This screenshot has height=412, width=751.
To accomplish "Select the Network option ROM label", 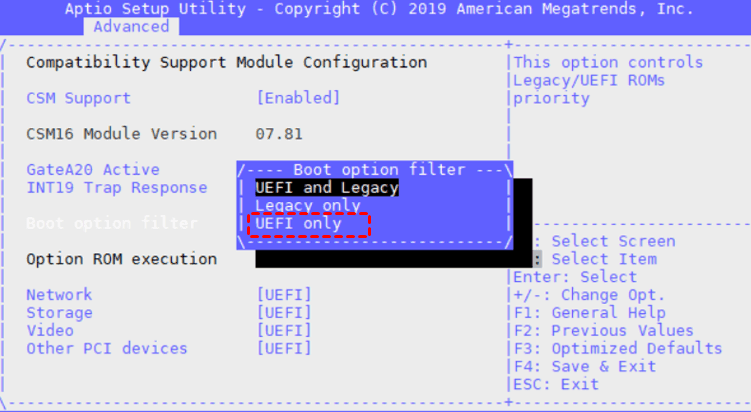I will pos(59,294).
